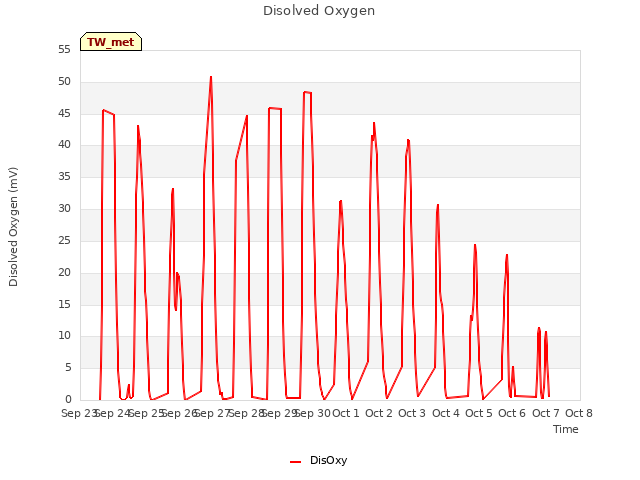Click the 15 y-axis tick value
Image resolution: width=640 pixels, height=480 pixels.
click(x=64, y=304)
